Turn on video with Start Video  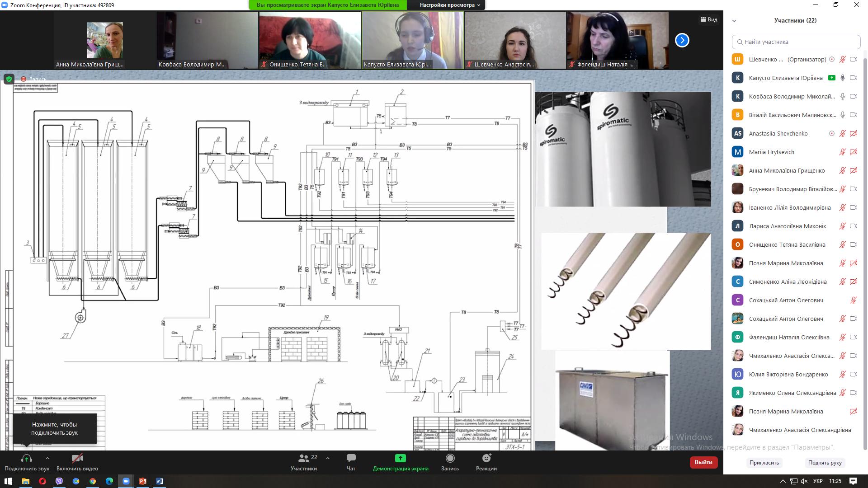pyautogui.click(x=77, y=458)
